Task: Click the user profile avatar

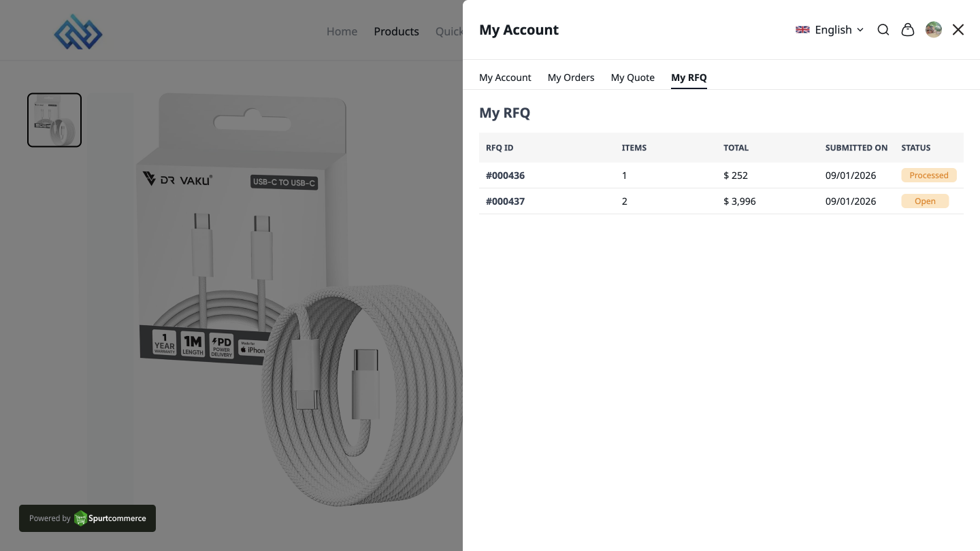Action: pyautogui.click(x=933, y=30)
